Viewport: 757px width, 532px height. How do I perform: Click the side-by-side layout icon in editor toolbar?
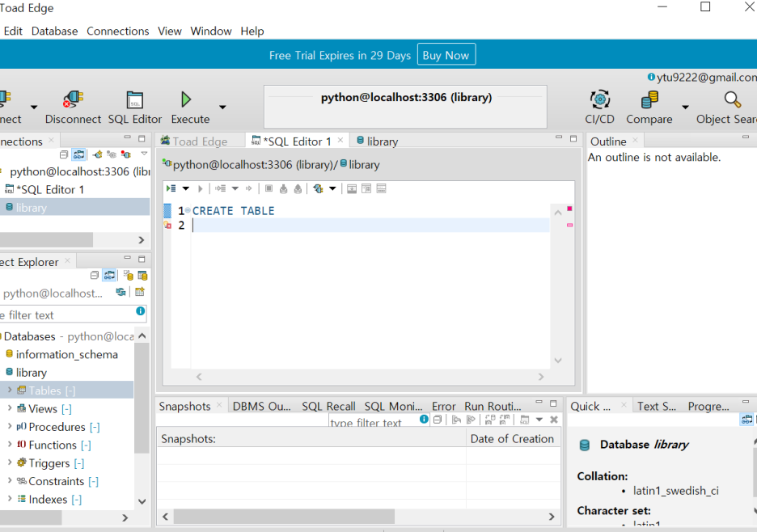[366, 188]
